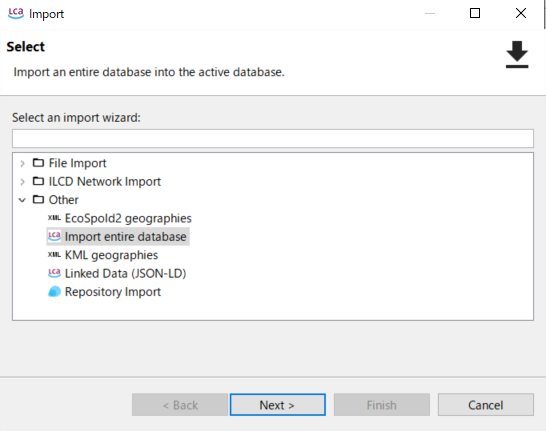Viewport: 546px width, 431px height.
Task: Expand the File Import folder
Action: coord(22,163)
